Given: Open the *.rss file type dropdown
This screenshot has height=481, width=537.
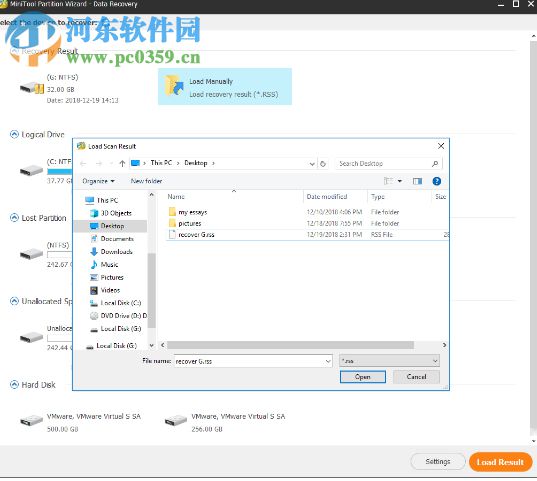Looking at the screenshot, I should [x=389, y=361].
